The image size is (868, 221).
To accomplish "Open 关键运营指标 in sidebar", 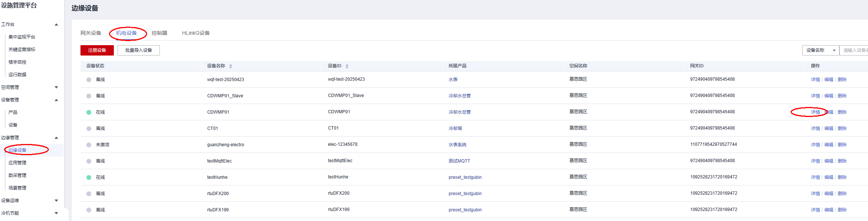I will coord(22,50).
